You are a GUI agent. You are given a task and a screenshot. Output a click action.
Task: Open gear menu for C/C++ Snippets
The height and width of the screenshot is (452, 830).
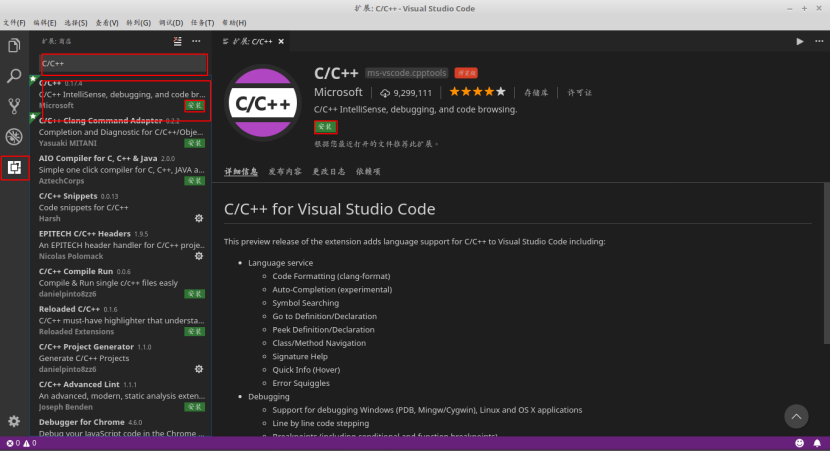[x=199, y=218]
